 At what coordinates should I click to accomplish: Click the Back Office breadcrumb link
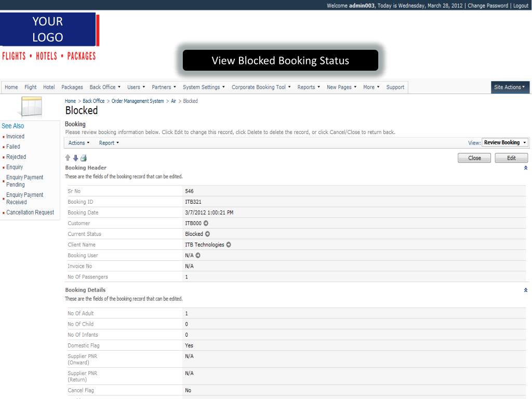pyautogui.click(x=94, y=101)
